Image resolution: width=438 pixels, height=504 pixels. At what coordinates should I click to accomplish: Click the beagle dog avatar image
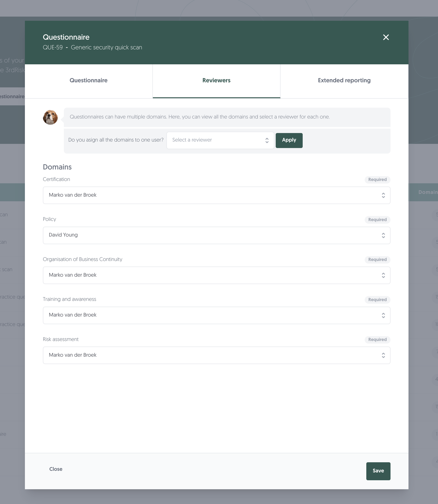pos(50,117)
